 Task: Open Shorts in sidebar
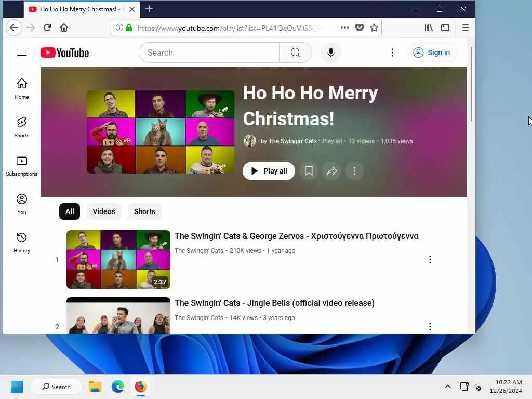point(22,127)
